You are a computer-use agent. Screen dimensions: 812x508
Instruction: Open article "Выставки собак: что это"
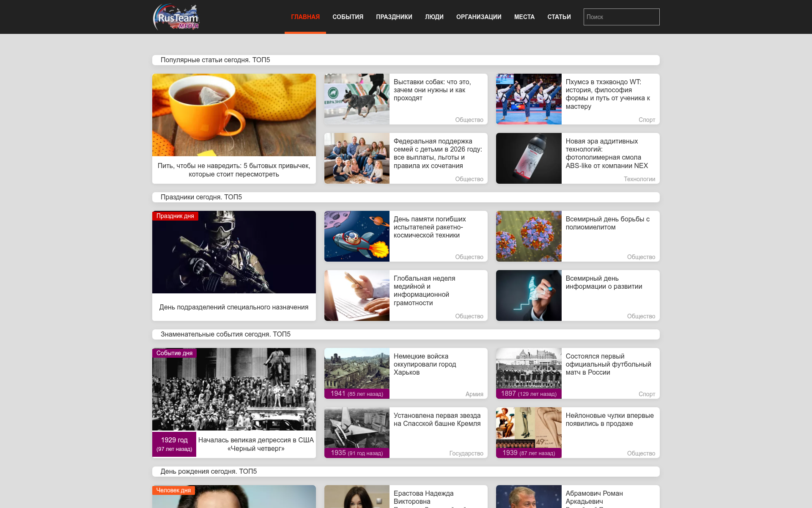[x=432, y=90]
